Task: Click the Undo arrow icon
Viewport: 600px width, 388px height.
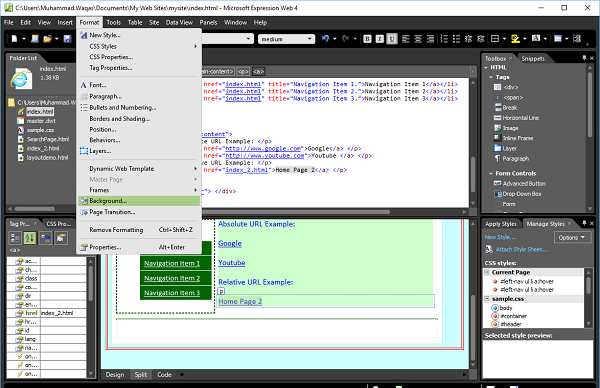Action: [325, 39]
